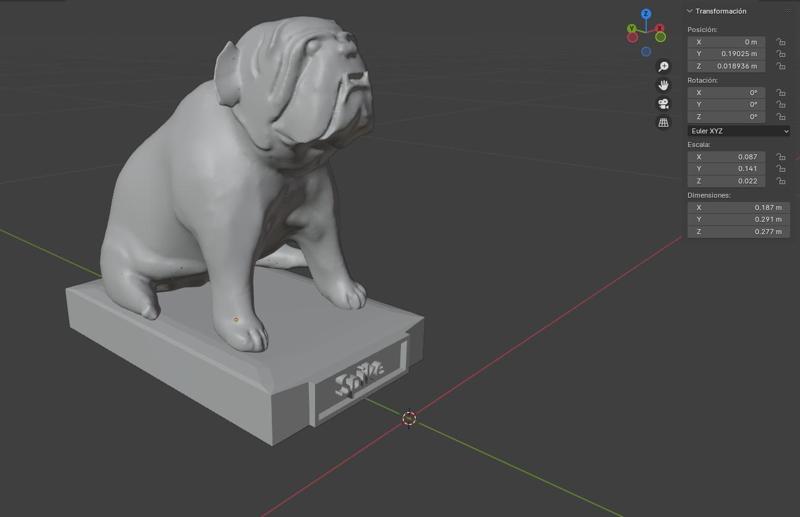Collapse the Transformación panel
Screen dimensions: 800x517
coord(690,11)
